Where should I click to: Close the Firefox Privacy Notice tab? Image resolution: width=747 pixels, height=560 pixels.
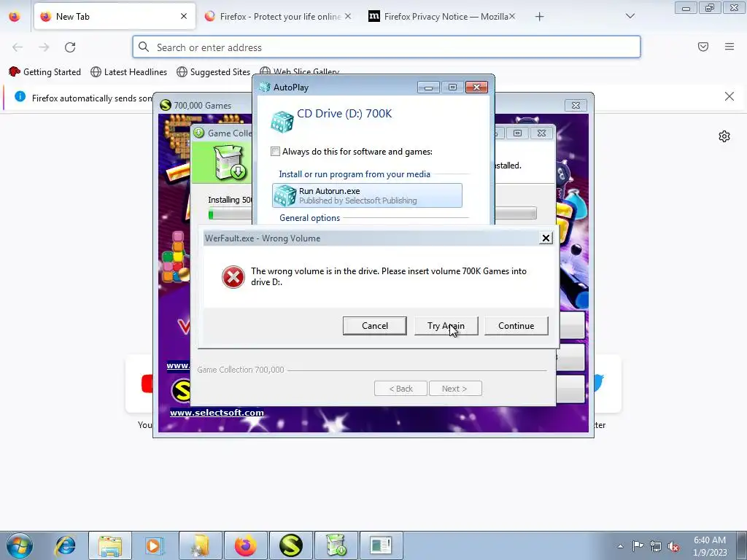coord(511,16)
